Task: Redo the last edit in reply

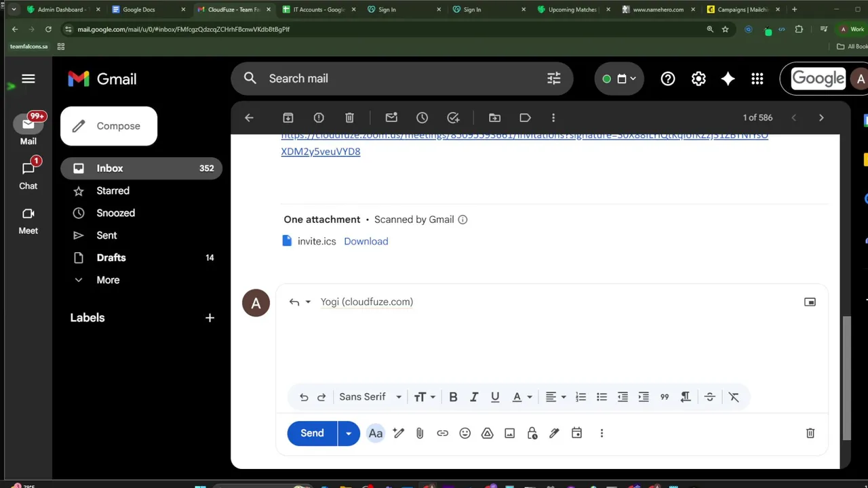Action: coord(321,397)
